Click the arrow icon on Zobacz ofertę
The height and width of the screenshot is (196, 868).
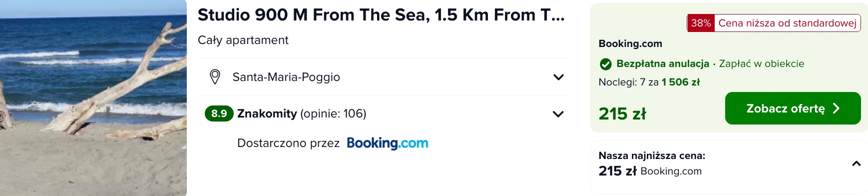(x=837, y=108)
